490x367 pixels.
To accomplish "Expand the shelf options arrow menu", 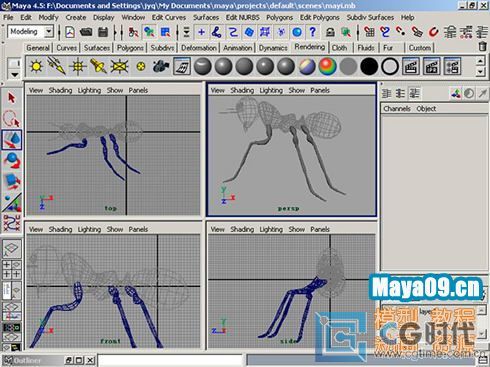I will [x=15, y=75].
